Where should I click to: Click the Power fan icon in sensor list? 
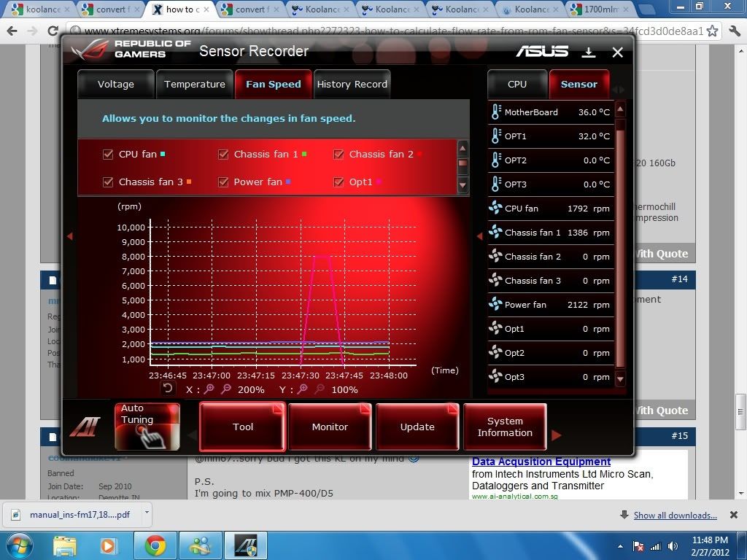click(x=495, y=305)
